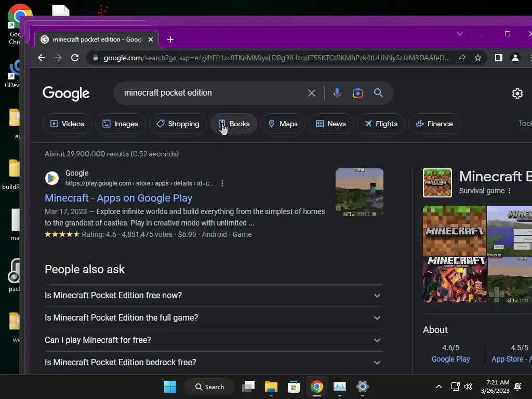Viewport: 532px width, 399px height.
Task: Click the Chrome address bar URL
Action: 276,58
